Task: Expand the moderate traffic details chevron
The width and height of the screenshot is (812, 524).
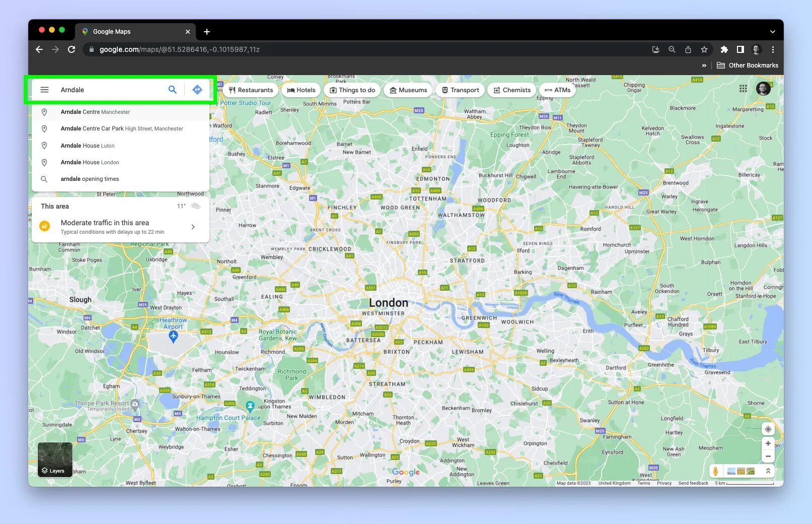Action: pyautogui.click(x=193, y=227)
